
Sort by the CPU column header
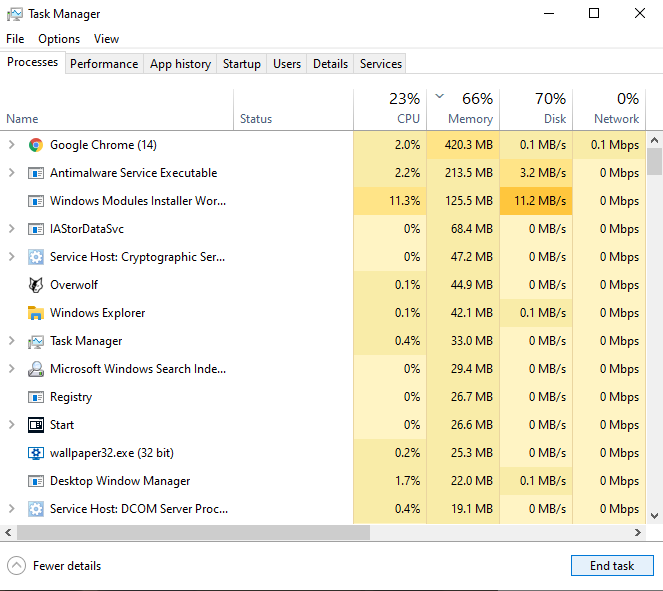point(390,109)
